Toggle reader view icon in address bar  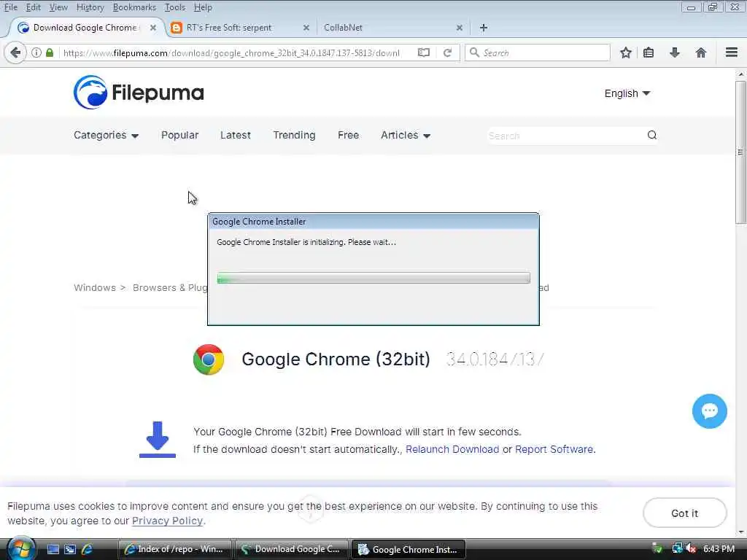[423, 52]
